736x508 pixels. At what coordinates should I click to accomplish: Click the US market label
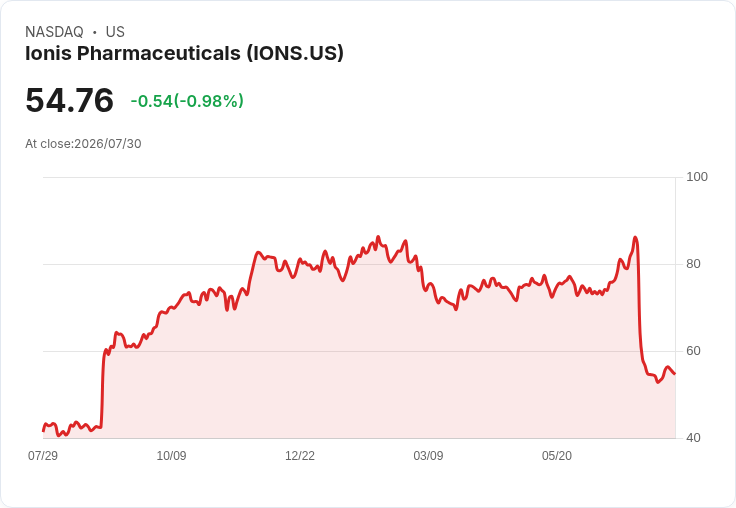(x=115, y=31)
